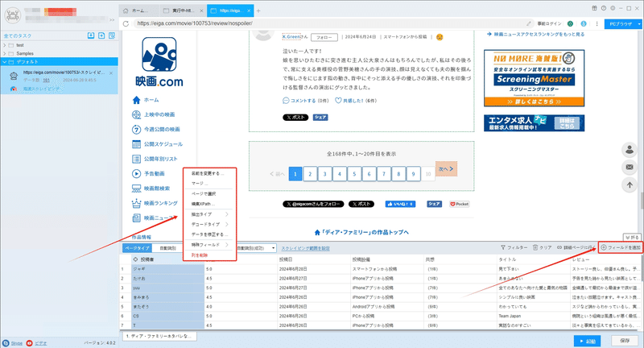Click the new task icon beside 全てのタスク

click(x=101, y=35)
